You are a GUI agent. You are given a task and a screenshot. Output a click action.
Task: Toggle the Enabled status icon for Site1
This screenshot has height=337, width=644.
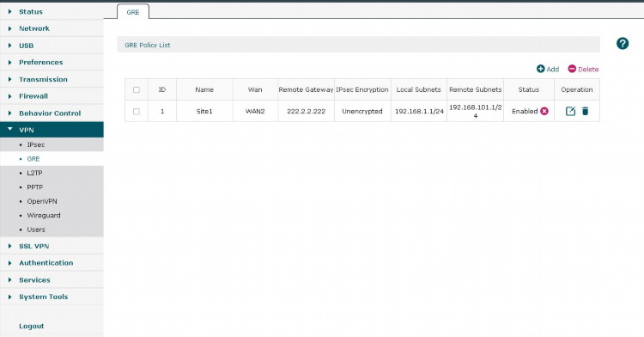click(x=544, y=111)
